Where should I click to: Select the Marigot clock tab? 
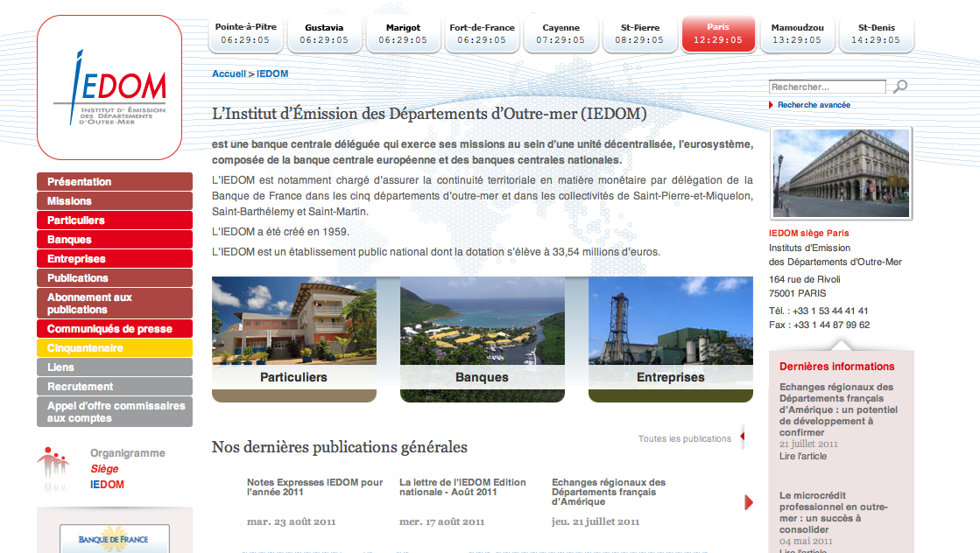point(403,34)
